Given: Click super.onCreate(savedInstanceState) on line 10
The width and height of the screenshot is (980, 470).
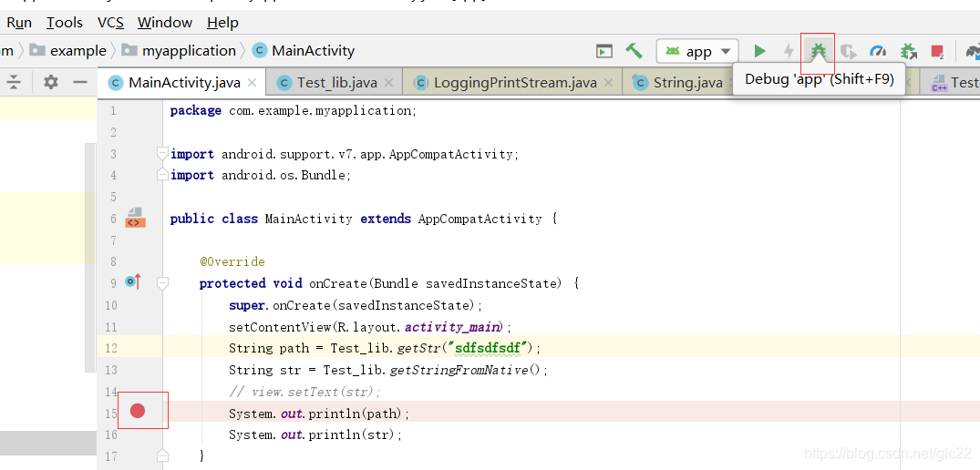Looking at the screenshot, I should [356, 305].
